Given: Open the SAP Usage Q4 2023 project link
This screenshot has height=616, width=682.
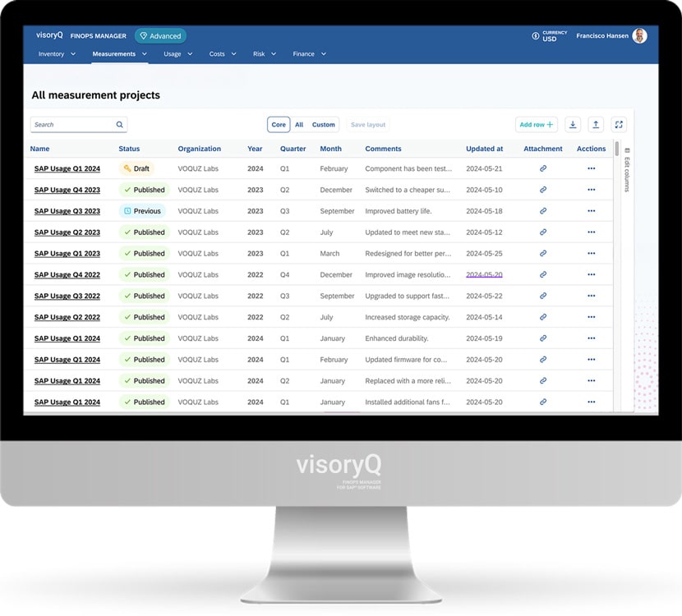Looking at the screenshot, I should (67, 190).
